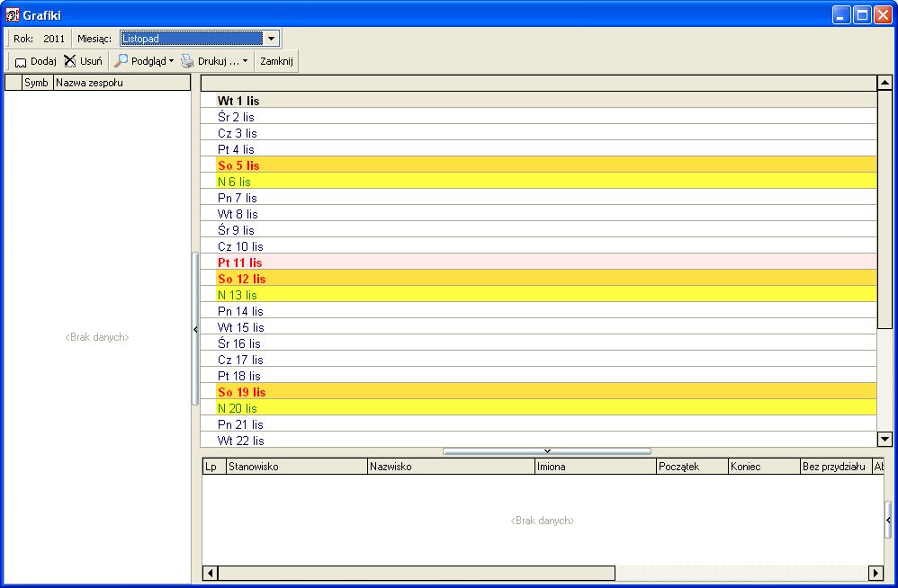Select the Pn 14 lis row
This screenshot has width=898, height=588.
[x=538, y=311]
